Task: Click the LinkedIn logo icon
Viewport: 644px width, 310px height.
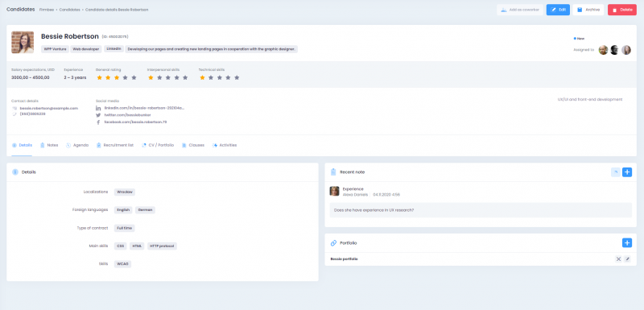Action: coord(98,108)
